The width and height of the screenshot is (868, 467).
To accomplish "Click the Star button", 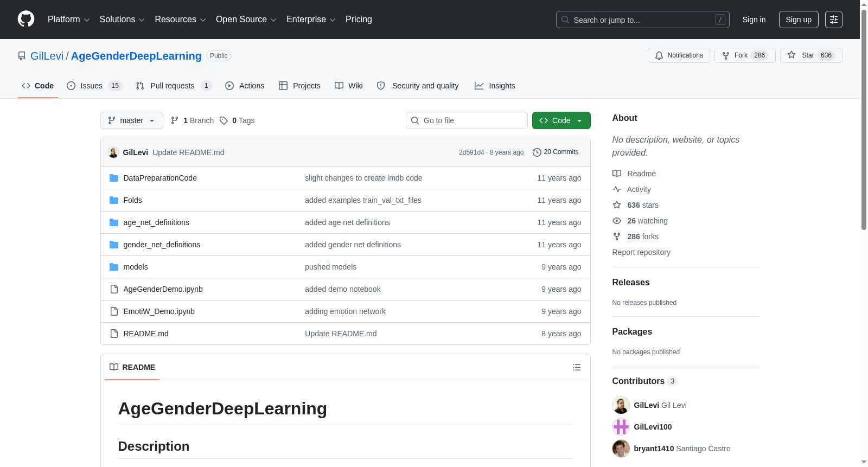I will tap(811, 55).
